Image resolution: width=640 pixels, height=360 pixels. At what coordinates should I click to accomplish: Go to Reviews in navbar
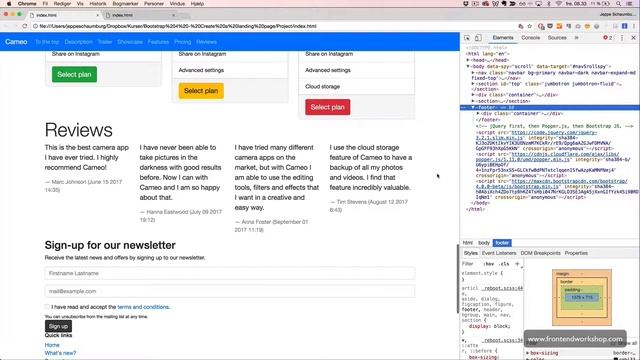click(207, 42)
